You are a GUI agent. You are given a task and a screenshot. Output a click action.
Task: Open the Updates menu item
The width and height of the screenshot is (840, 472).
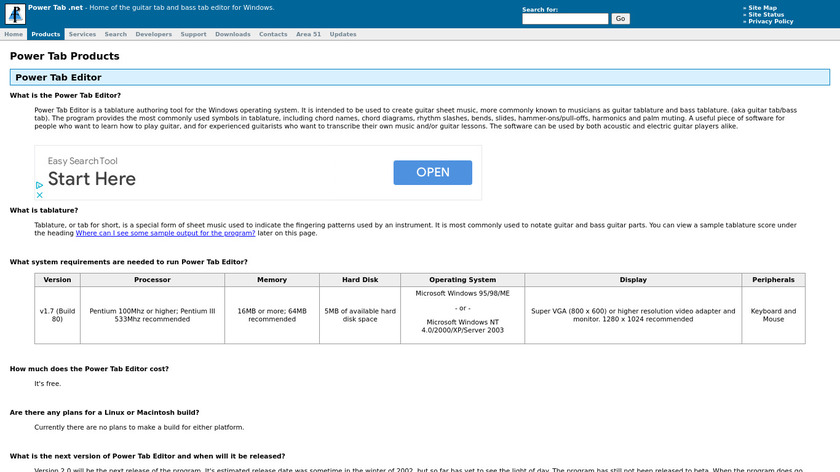pyautogui.click(x=343, y=34)
